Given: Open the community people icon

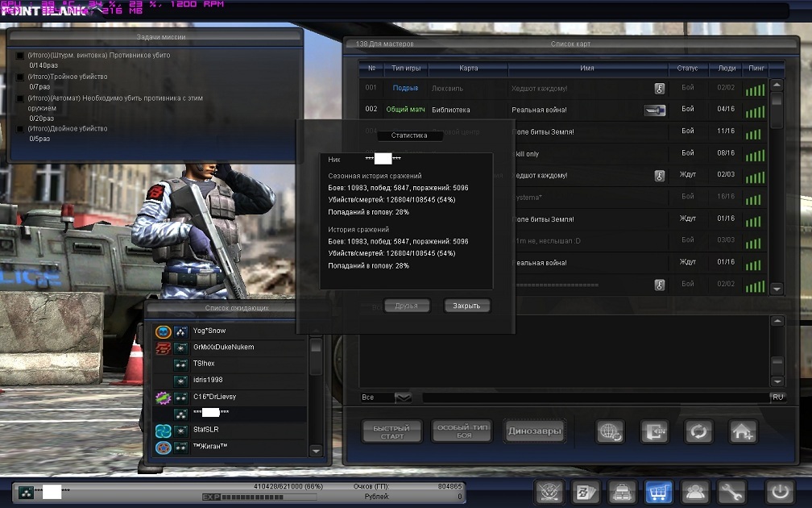Looking at the screenshot, I should [x=694, y=491].
